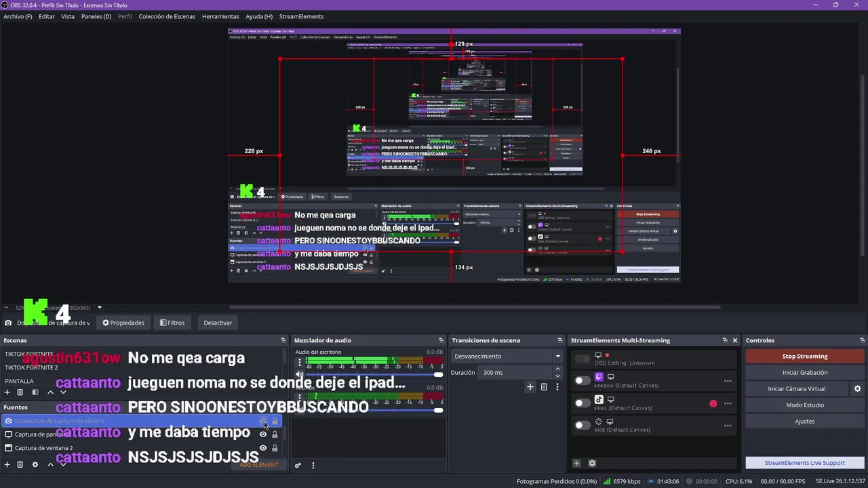The height and width of the screenshot is (488, 868).
Task: Undock the Escenas panel with its float icon
Action: (x=283, y=340)
